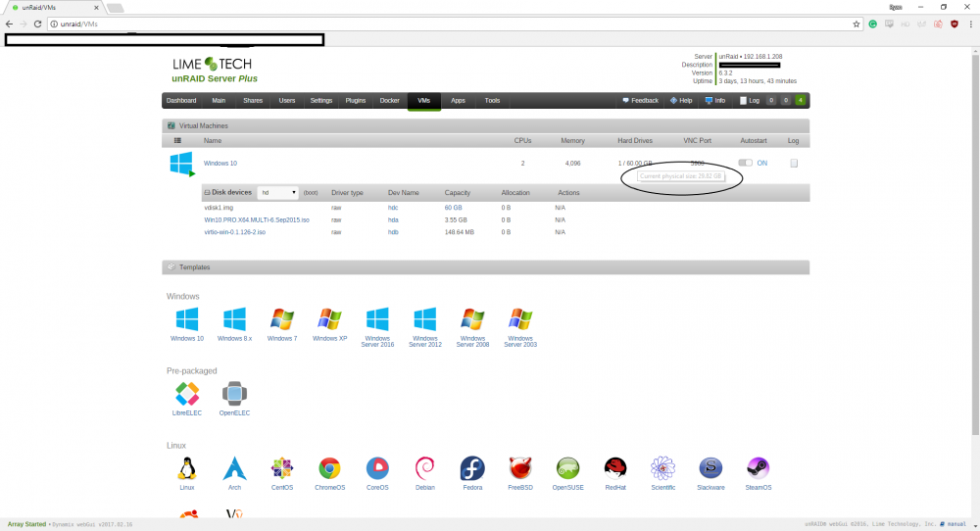Image resolution: width=980 pixels, height=531 pixels.
Task: Toggle Windows 10 autostart switch
Action: [x=745, y=163]
